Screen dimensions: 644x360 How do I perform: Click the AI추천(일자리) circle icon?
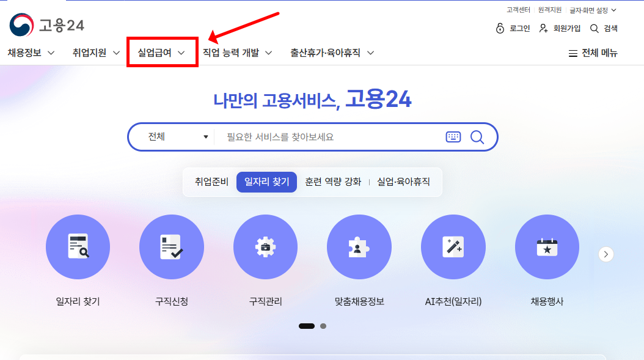[453, 246]
